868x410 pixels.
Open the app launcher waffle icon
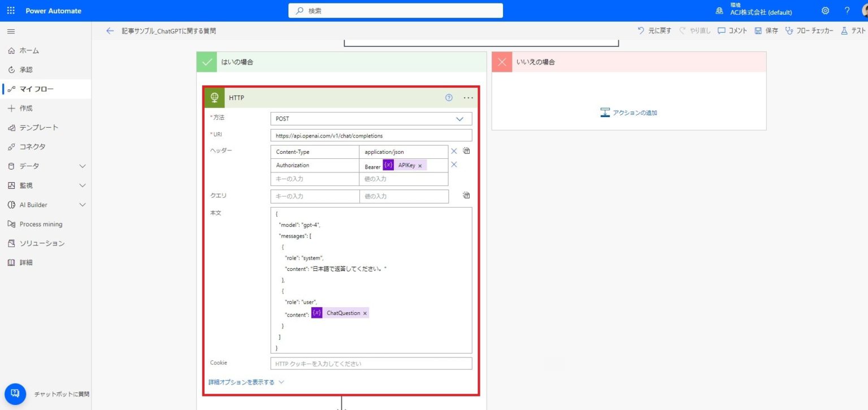pyautogui.click(x=11, y=11)
